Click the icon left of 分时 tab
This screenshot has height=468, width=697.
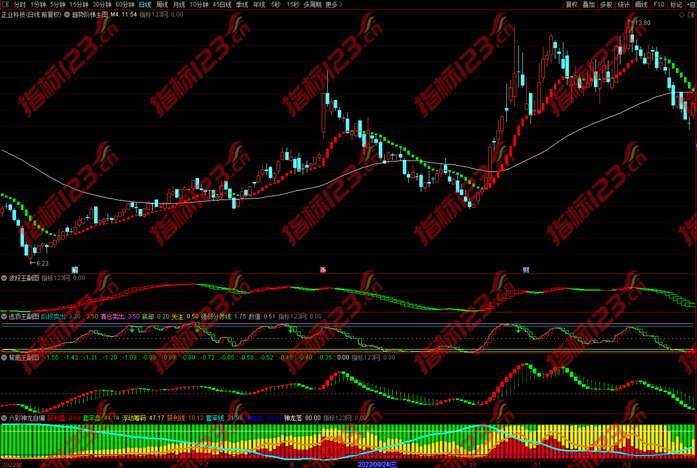point(5,4)
